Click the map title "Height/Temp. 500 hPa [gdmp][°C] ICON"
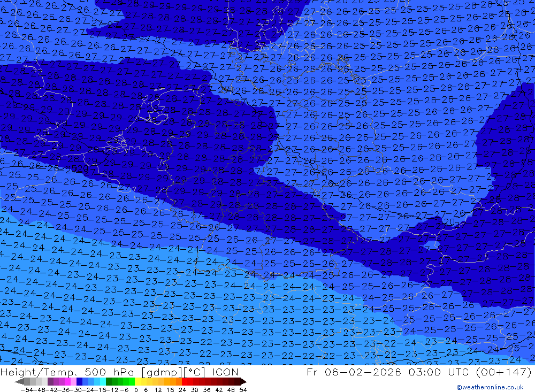The width and height of the screenshot is (535, 392). [x=119, y=372]
